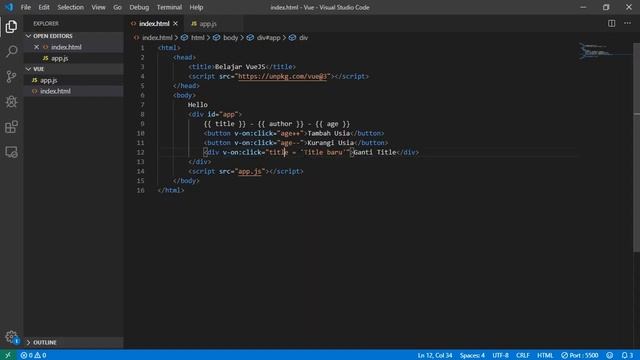Click the div#app breadcrumb item
This screenshot has height=360, width=640.
(268, 38)
